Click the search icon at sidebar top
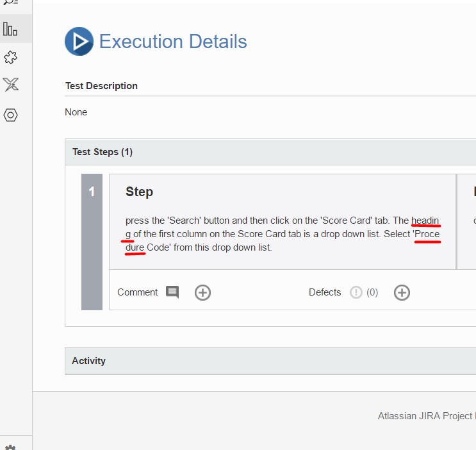Screen dimensions: 476x450 [11, 3]
